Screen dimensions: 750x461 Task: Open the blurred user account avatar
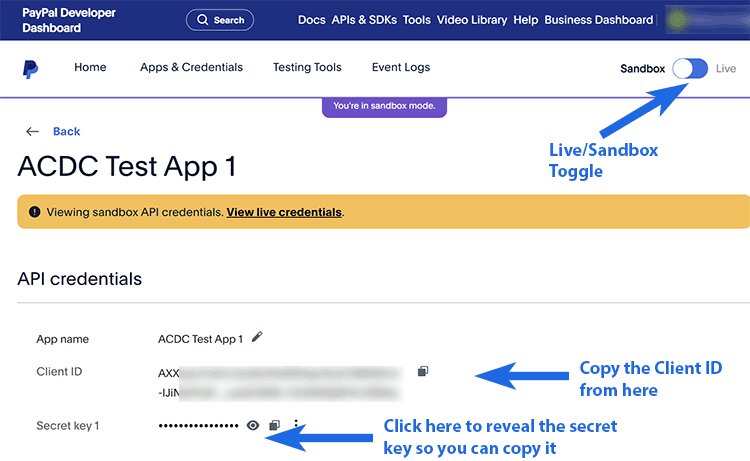pyautogui.click(x=676, y=20)
